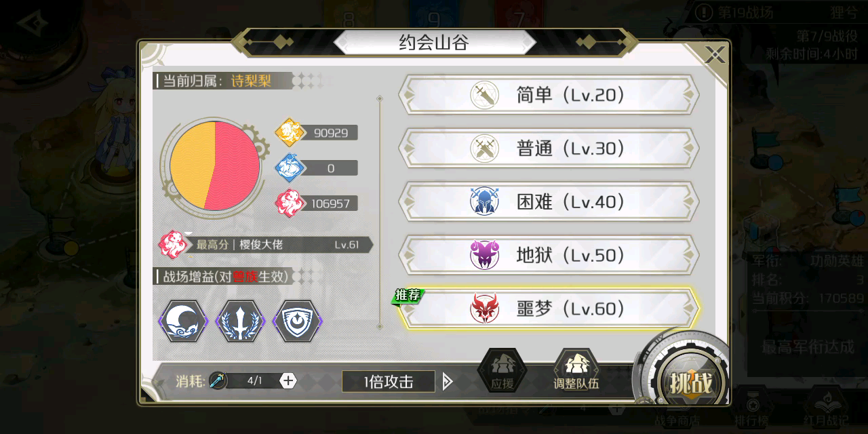Expand the 1倍攻击 multiplier arrow
The image size is (868, 434).
(x=447, y=381)
